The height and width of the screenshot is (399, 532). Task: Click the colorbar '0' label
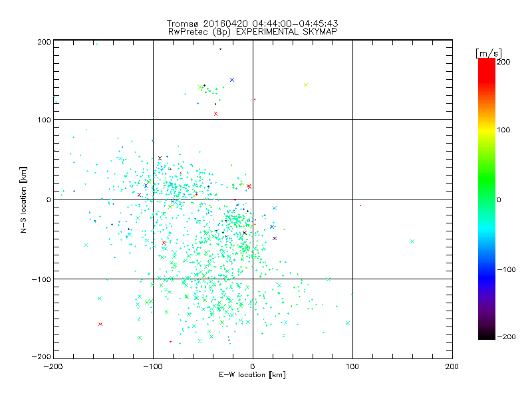click(x=499, y=199)
